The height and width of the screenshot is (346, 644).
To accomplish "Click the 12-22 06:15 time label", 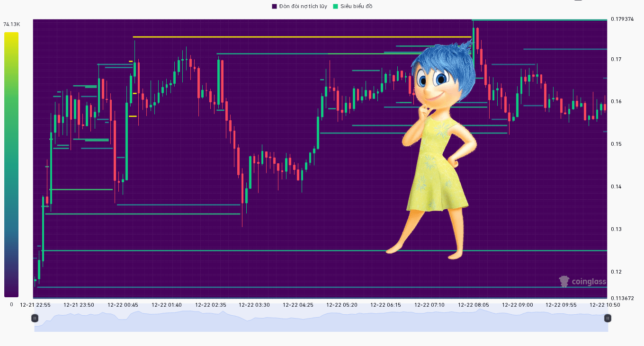I will coord(385,305).
